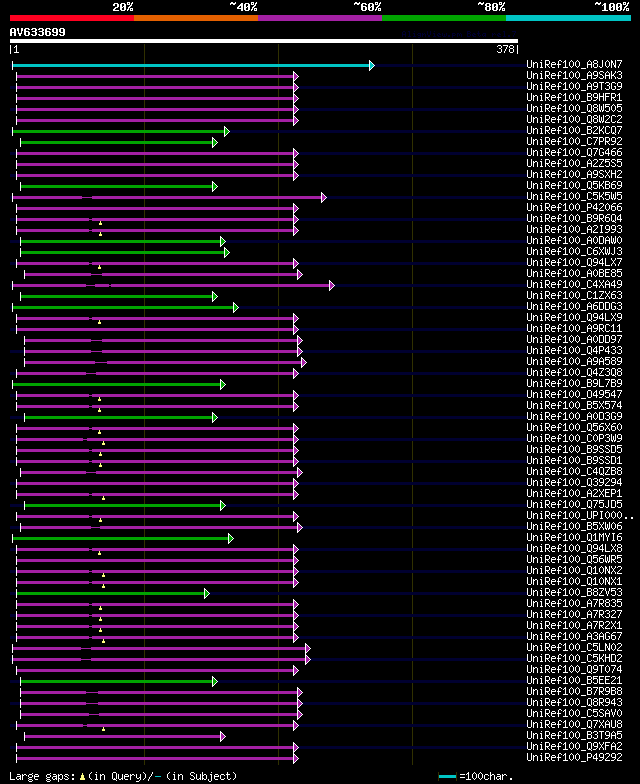Screen dimensions: 640x784
Task: Choose the UniRef100_A3AG67 label
Action: (x=574, y=636)
